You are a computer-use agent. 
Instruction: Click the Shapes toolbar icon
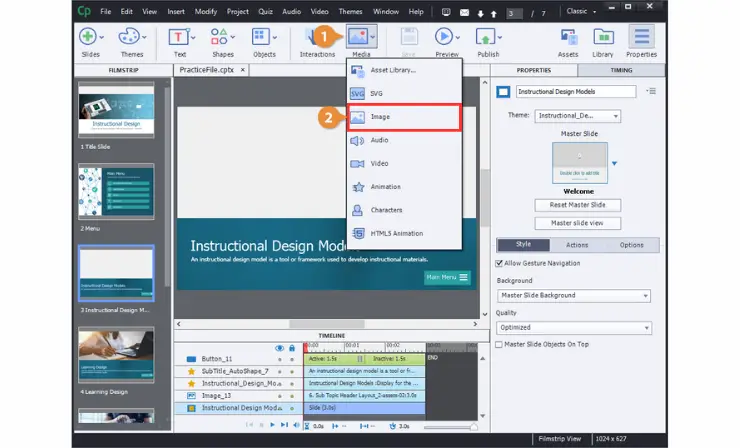(x=219, y=36)
